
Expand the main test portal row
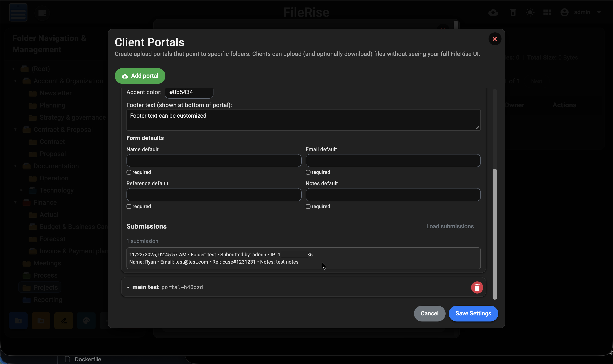pos(128,287)
